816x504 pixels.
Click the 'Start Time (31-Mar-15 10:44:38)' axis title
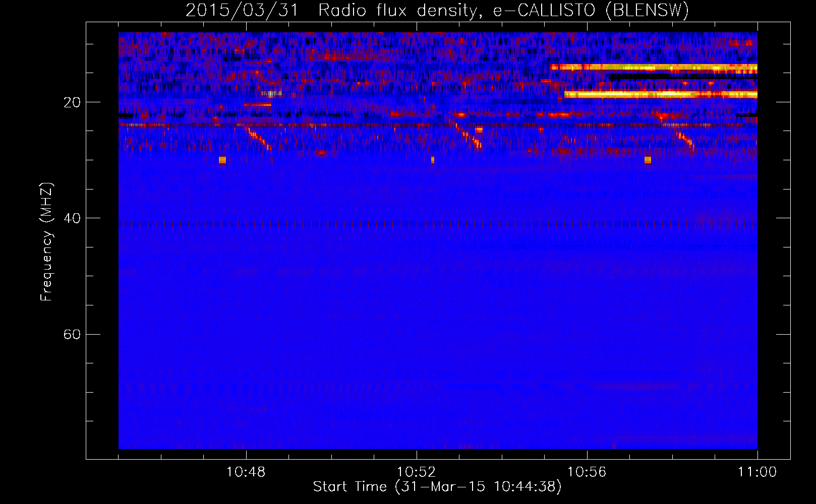(x=437, y=487)
